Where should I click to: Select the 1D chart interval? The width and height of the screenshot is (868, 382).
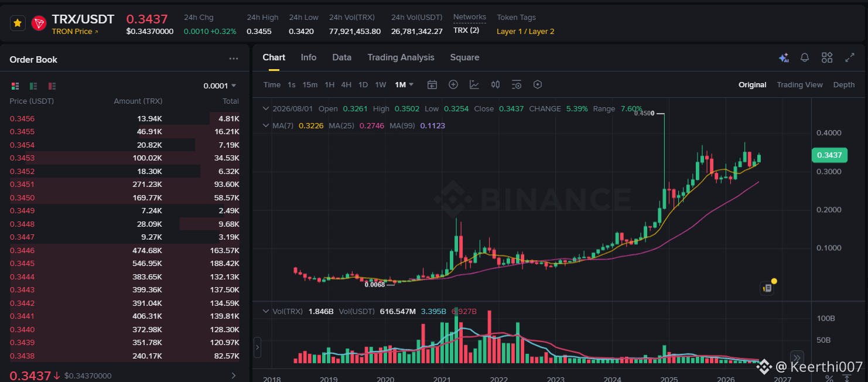pyautogui.click(x=363, y=85)
